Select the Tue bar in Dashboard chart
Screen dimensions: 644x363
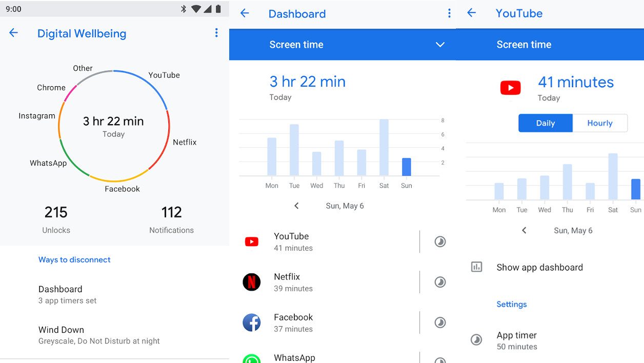tap(294, 150)
